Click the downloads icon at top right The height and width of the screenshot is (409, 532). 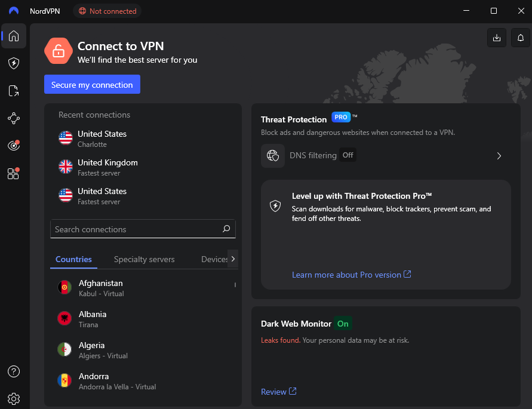(x=496, y=37)
